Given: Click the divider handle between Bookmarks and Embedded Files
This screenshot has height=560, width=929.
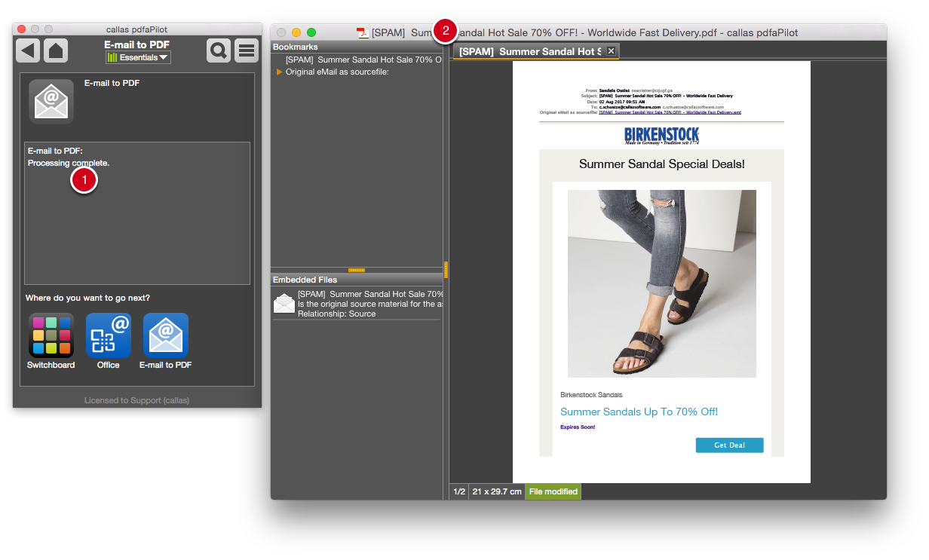Looking at the screenshot, I should tap(357, 270).
